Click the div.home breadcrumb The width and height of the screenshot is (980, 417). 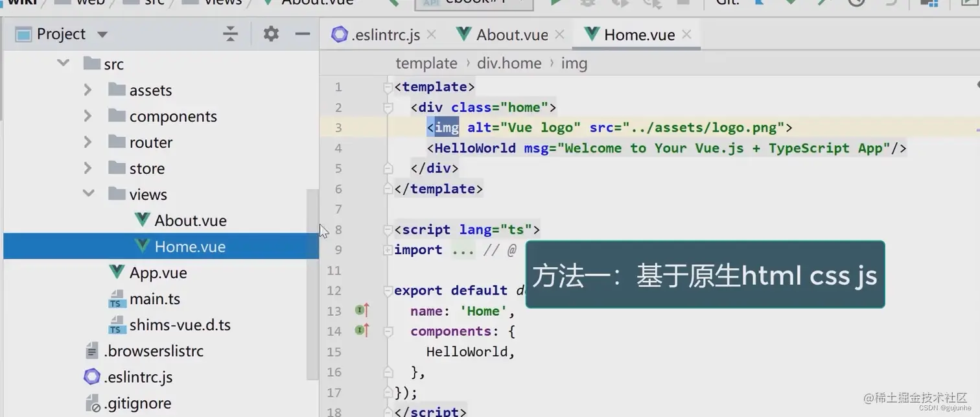[x=509, y=63]
